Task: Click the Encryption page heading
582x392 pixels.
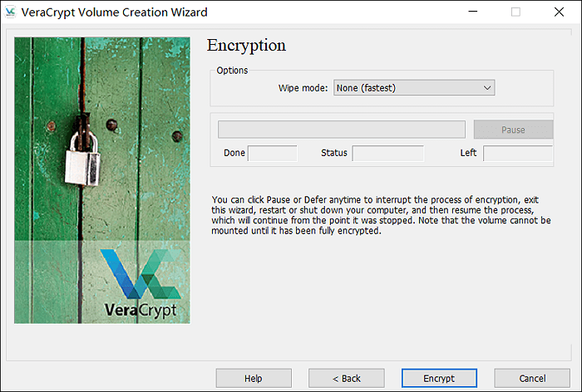Action: (246, 46)
